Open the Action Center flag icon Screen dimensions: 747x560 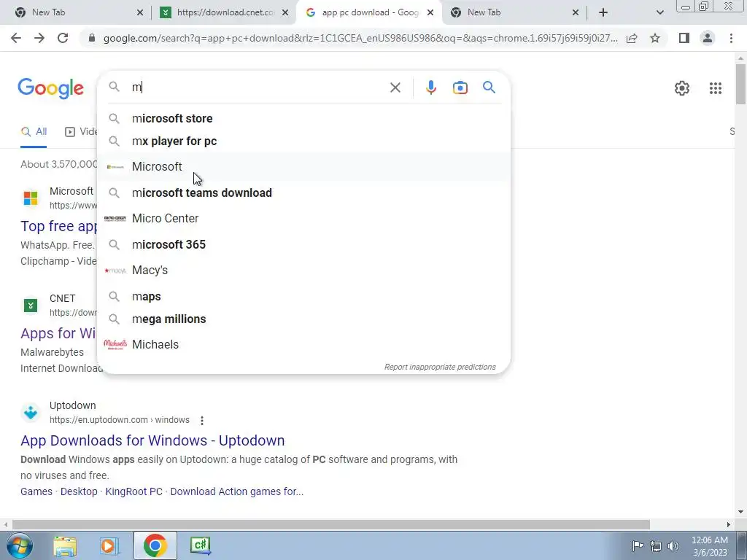click(638, 545)
